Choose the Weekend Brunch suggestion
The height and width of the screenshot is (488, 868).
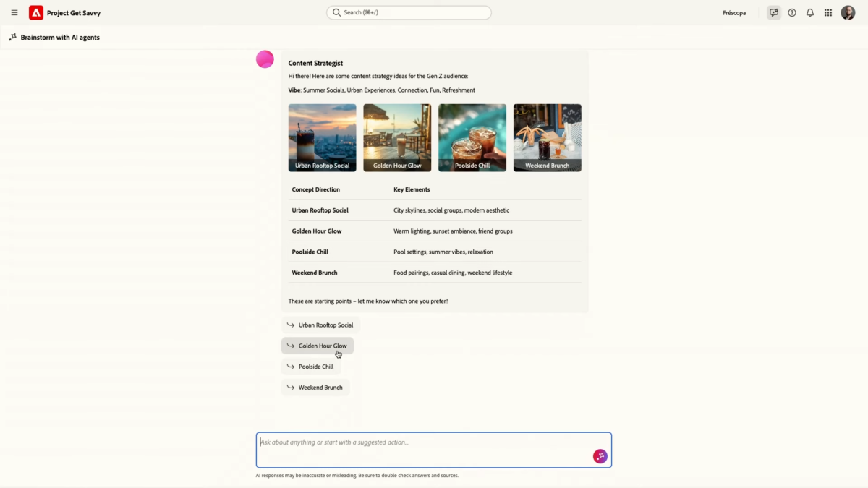(x=315, y=388)
